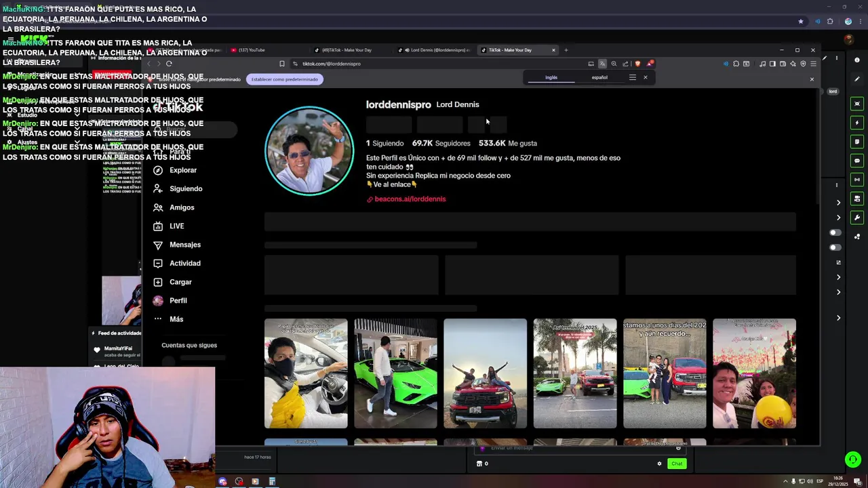This screenshot has height=488, width=868.
Task: Bookmark this page in the address bar
Action: coord(282,64)
